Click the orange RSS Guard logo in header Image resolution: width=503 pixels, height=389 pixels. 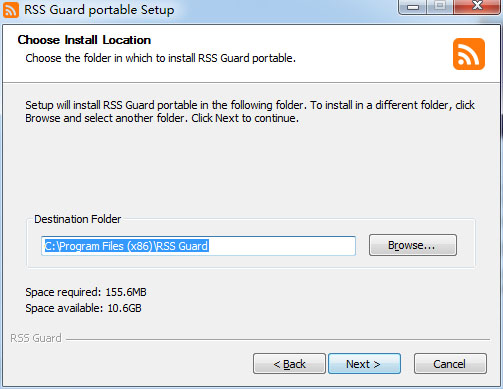pyautogui.click(x=469, y=54)
